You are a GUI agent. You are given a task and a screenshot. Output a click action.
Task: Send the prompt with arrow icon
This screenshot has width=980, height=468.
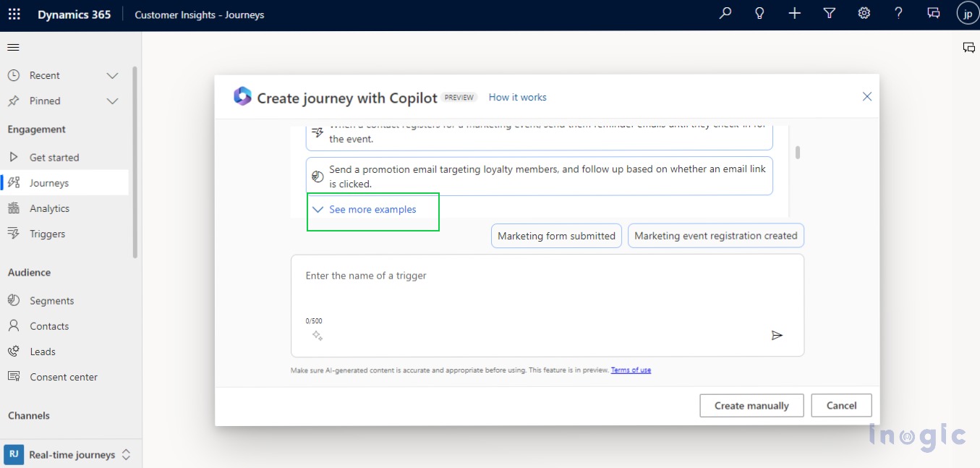(x=777, y=336)
